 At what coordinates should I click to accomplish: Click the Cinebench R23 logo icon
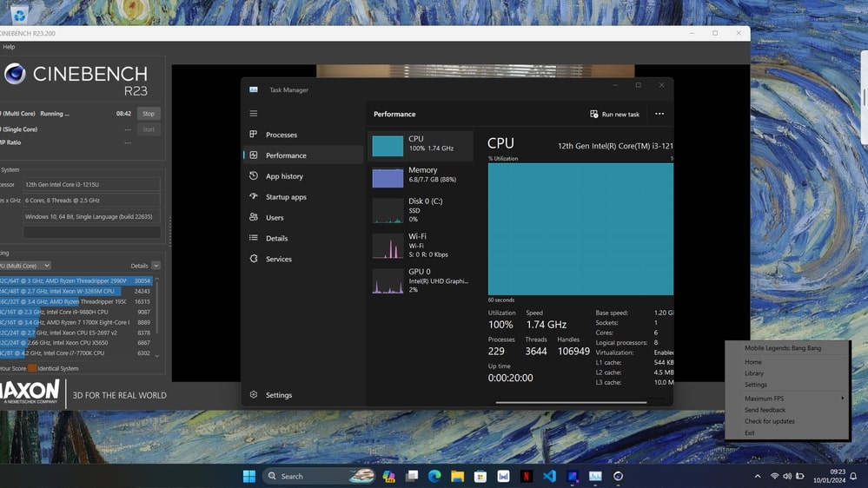15,74
